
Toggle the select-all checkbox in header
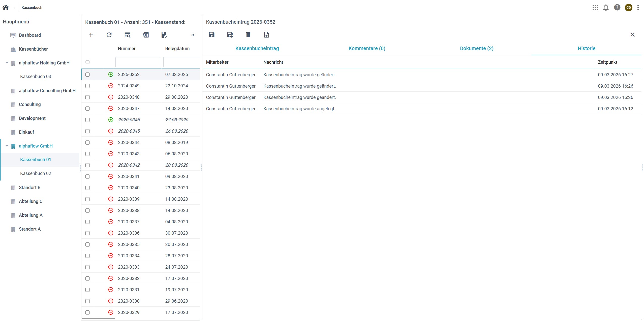[87, 62]
